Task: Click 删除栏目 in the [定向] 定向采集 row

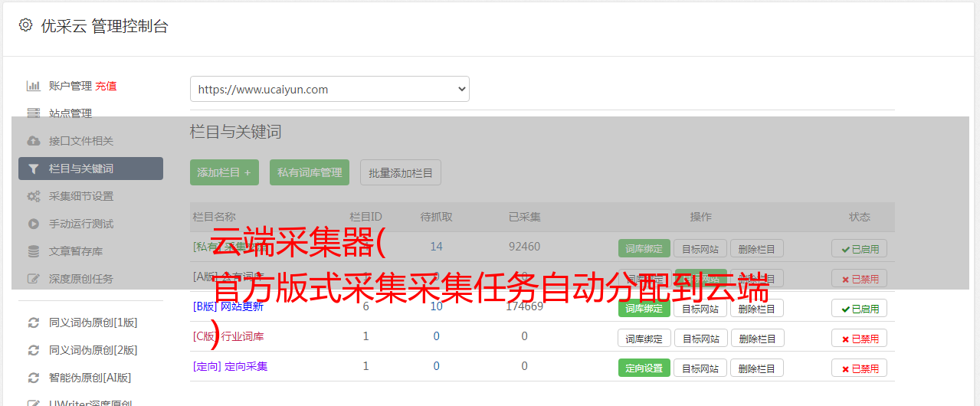Action: (757, 368)
